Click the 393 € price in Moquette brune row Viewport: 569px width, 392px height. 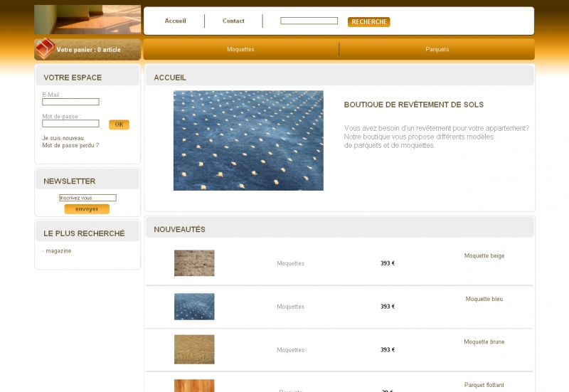(388, 349)
